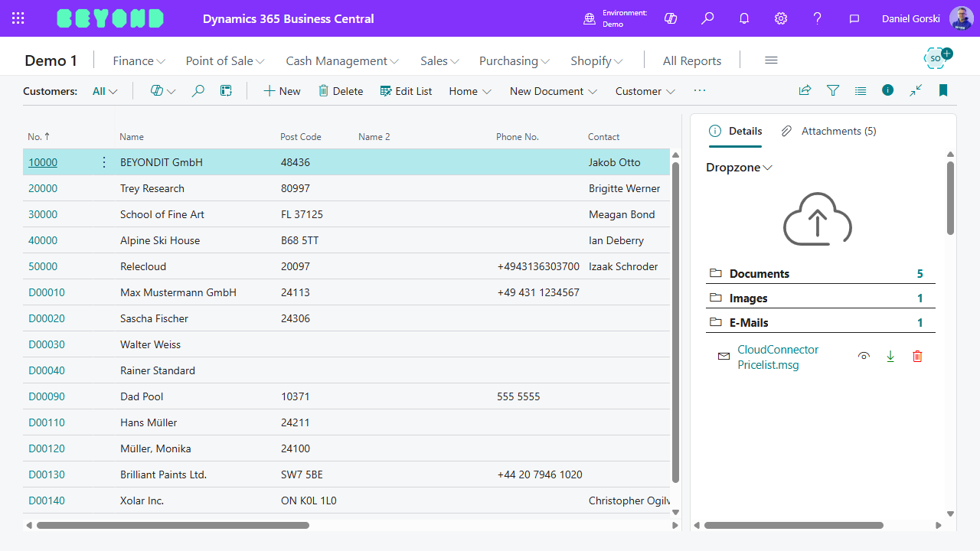Click the page layout icon beside search
This screenshot has height=551, width=980.
pyautogui.click(x=226, y=90)
